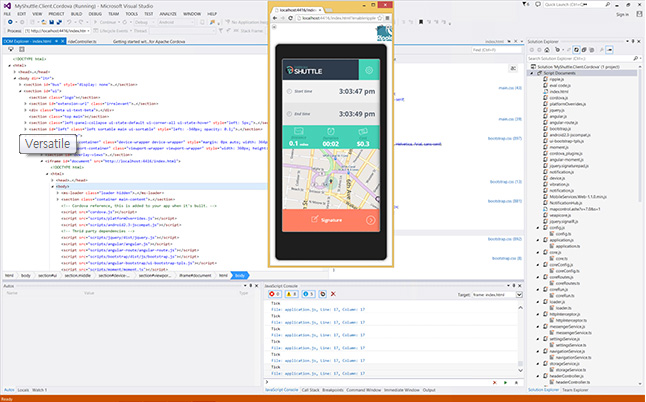
Task: Click the display box highlights icon in DOM Explorer
Action: (22, 49)
